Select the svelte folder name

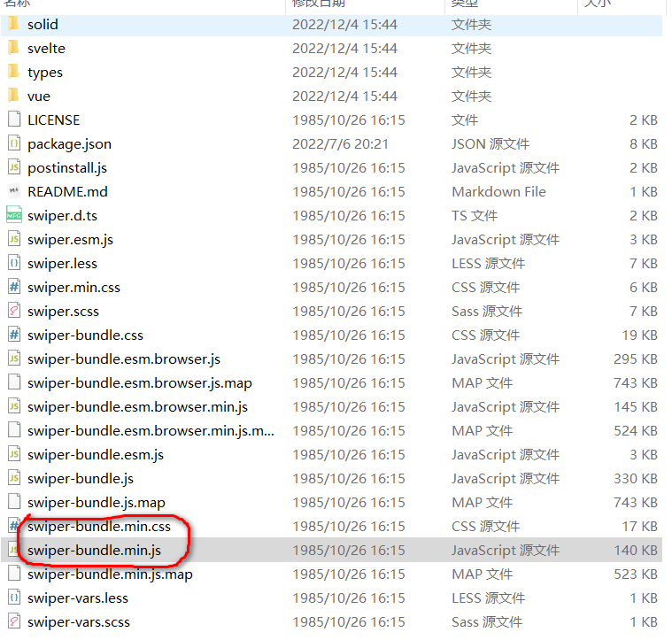click(x=46, y=49)
